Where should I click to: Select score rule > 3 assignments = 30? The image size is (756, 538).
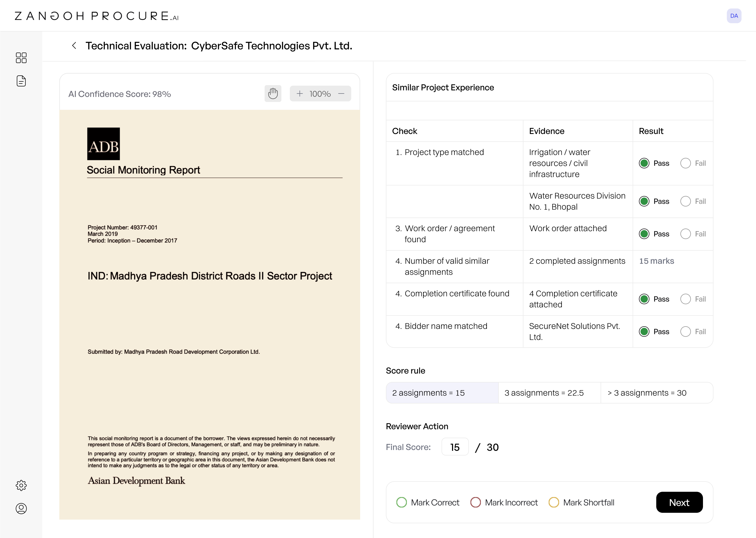tap(657, 393)
